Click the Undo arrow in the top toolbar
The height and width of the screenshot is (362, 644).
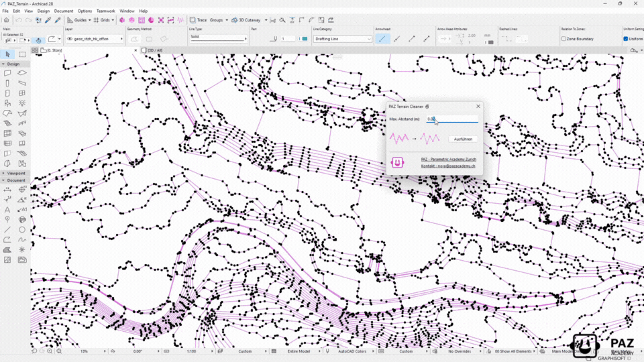pos(19,19)
